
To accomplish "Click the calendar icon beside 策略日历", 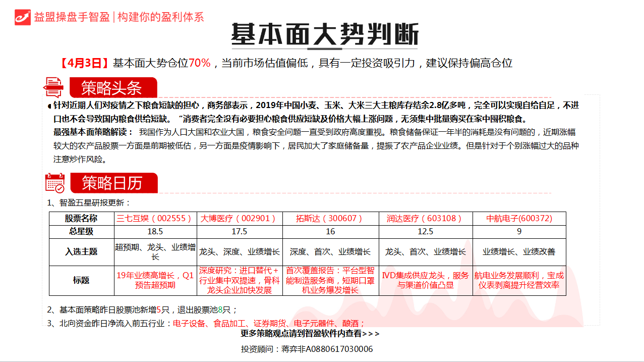I will click(x=55, y=183).
